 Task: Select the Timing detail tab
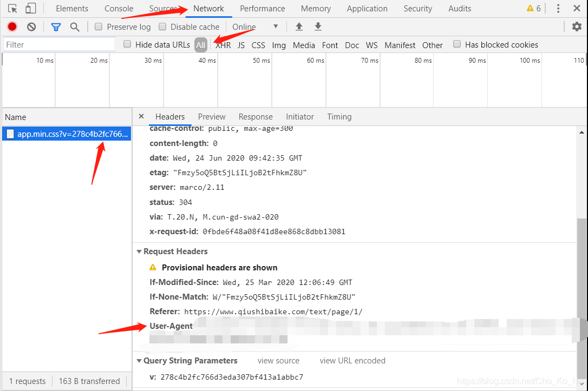pyautogui.click(x=339, y=117)
